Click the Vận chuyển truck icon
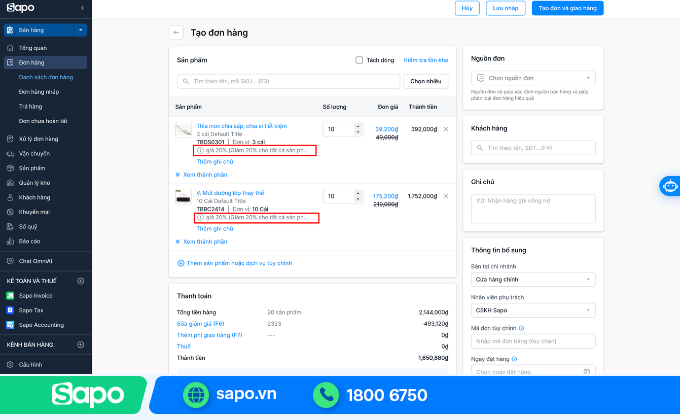This screenshot has height=420, width=680. pyautogui.click(x=10, y=154)
